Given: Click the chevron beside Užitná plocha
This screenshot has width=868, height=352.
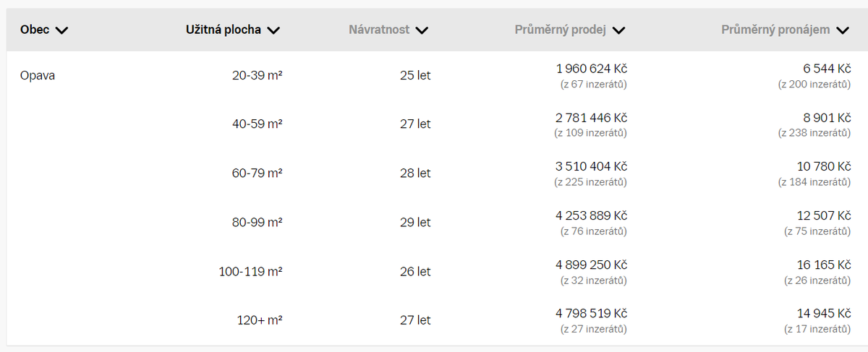Looking at the screenshot, I should click(x=273, y=30).
